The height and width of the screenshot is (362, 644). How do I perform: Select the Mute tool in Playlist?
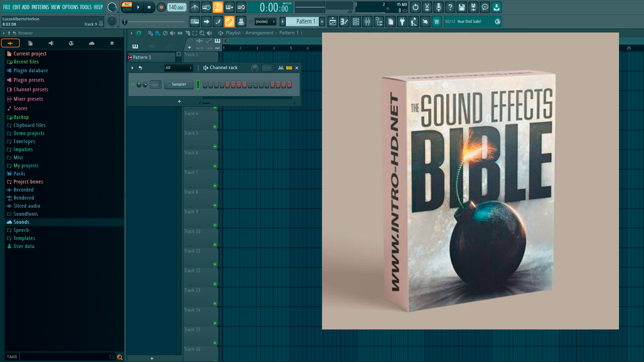coord(173,33)
